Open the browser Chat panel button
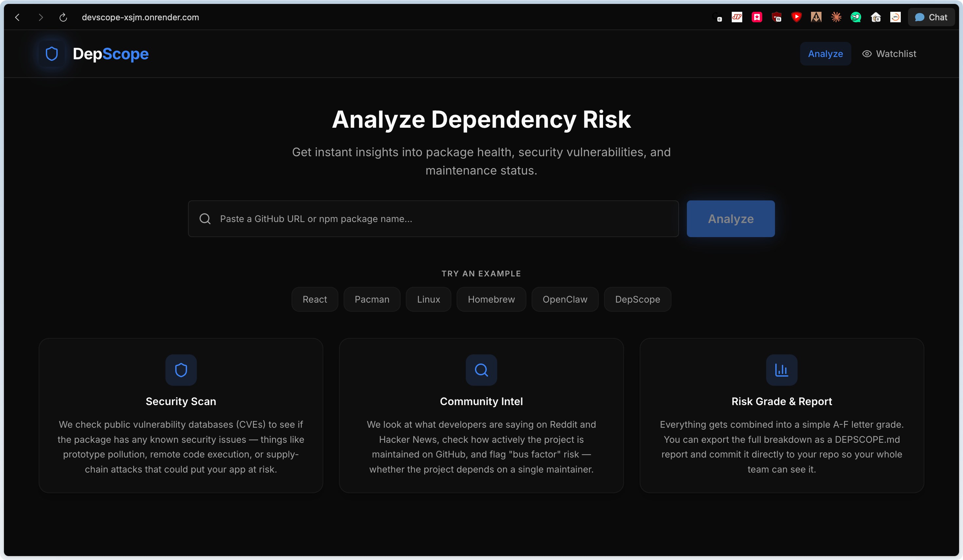 (931, 17)
